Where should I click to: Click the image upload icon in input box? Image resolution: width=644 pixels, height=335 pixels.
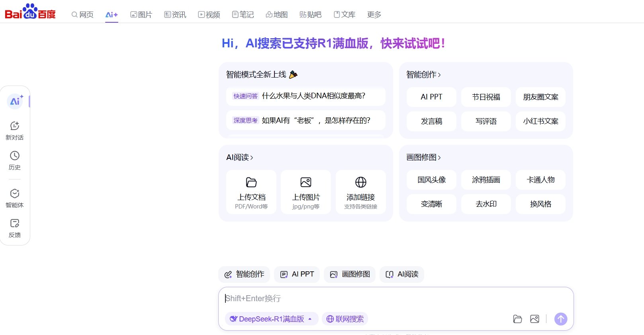[x=534, y=319]
